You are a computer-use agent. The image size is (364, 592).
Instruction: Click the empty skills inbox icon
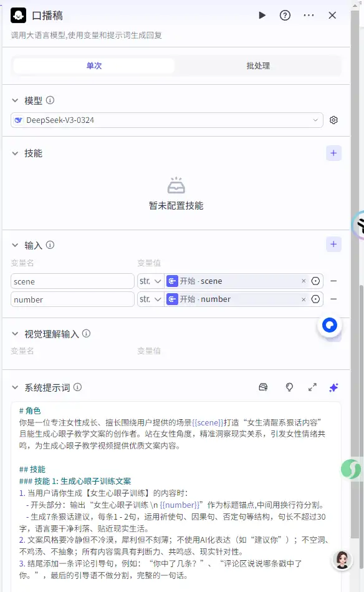176,185
